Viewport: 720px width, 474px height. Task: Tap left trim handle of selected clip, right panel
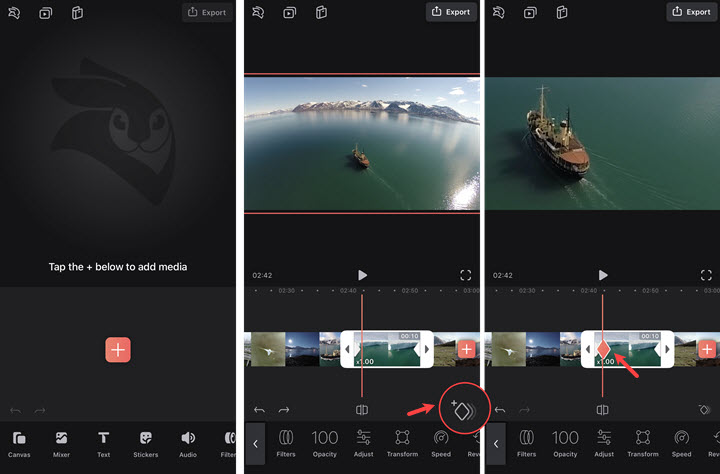pyautogui.click(x=588, y=349)
